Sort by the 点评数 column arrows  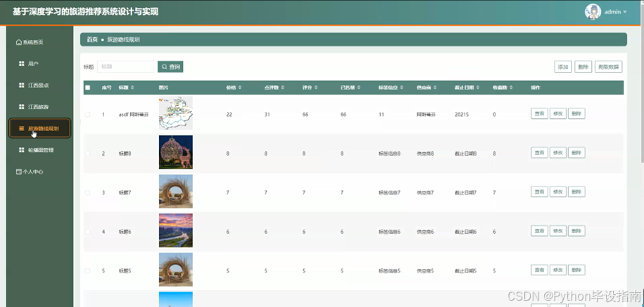[282, 87]
